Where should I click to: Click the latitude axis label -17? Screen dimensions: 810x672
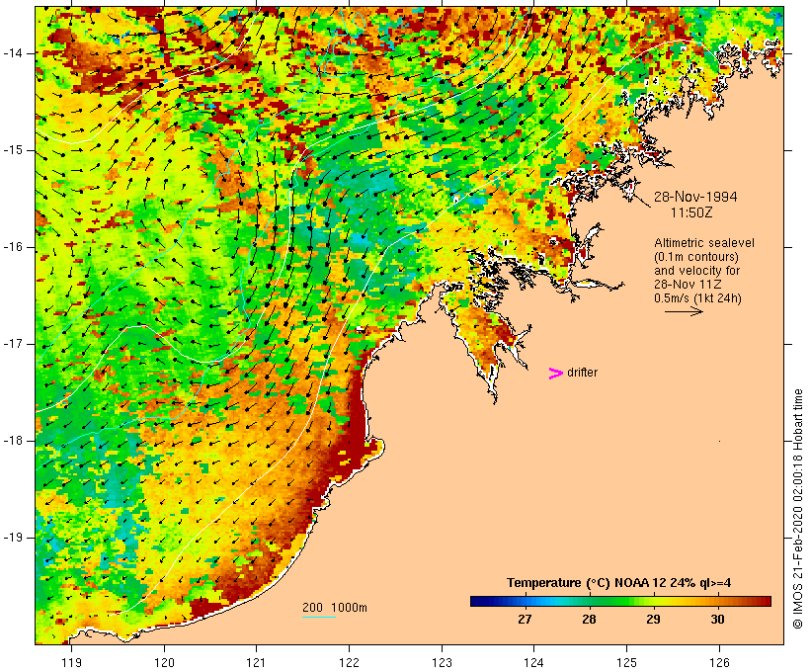[x=13, y=344]
